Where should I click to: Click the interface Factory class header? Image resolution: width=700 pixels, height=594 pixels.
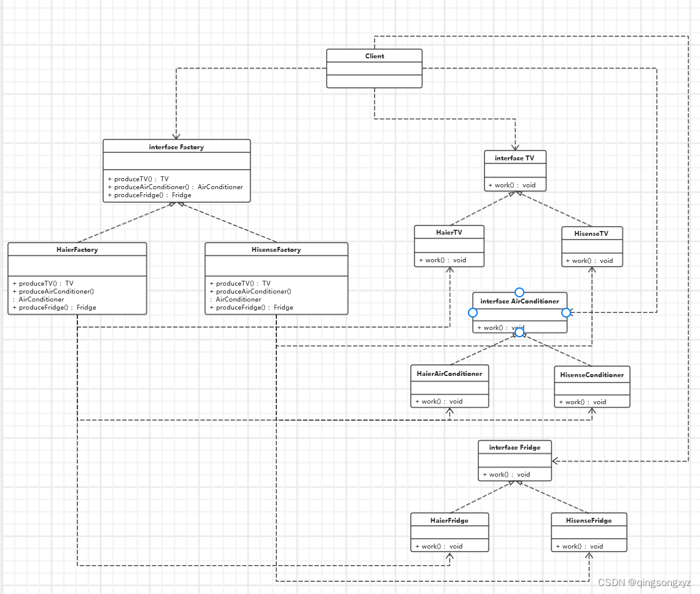(x=176, y=146)
